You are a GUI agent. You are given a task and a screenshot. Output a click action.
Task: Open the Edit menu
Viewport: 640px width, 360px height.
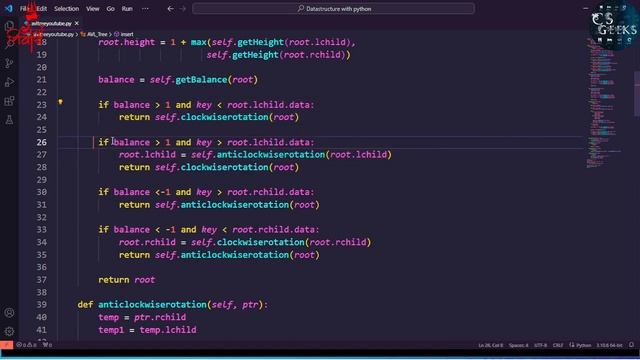pos(42,9)
